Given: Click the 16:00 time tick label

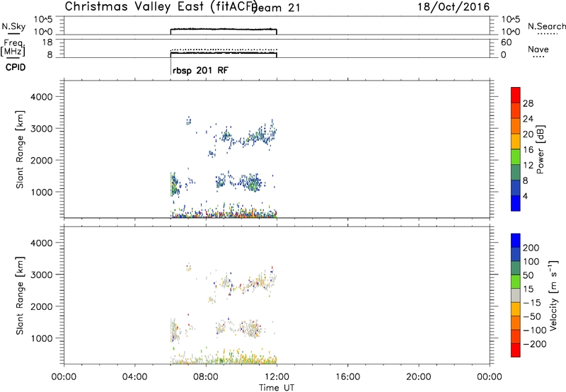Looking at the screenshot, I should (347, 377).
